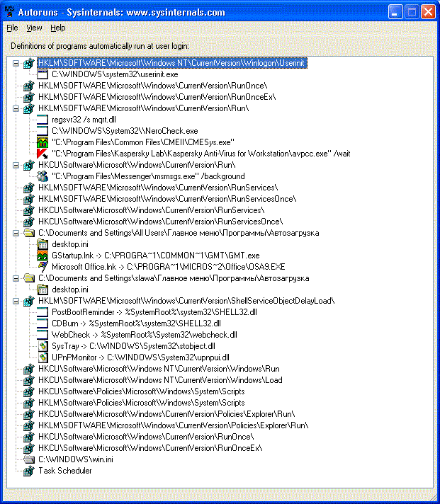The width and height of the screenshot is (440, 504).
Task: Click the SysTray stobject.dll icon
Action: pyautogui.click(x=42, y=346)
